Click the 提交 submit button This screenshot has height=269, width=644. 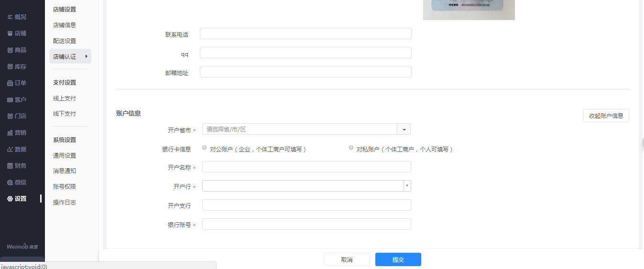pyautogui.click(x=398, y=259)
